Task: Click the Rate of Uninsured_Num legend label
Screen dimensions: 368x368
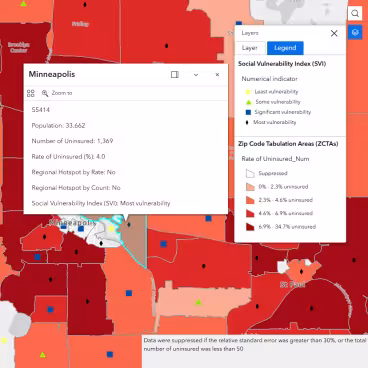Action: point(275,159)
